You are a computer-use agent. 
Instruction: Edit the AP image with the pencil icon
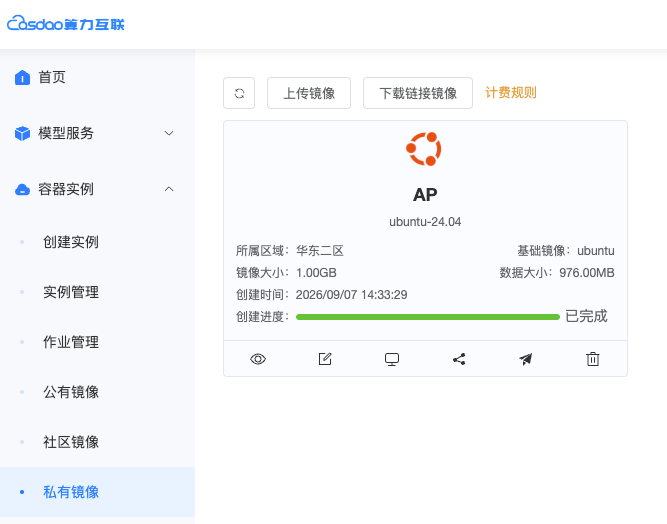(x=325, y=359)
